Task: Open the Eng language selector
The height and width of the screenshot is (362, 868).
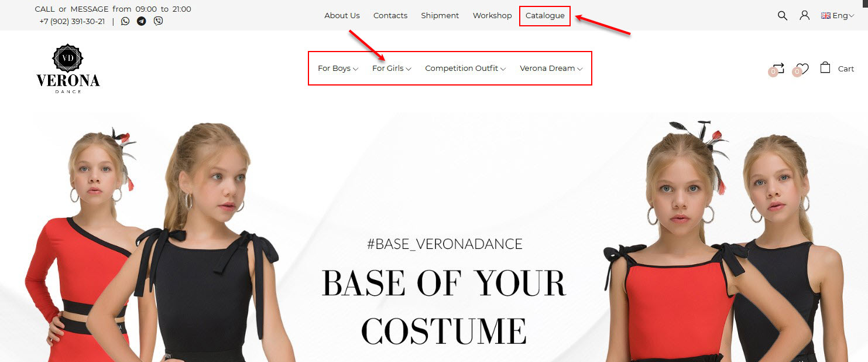Action: 838,16
